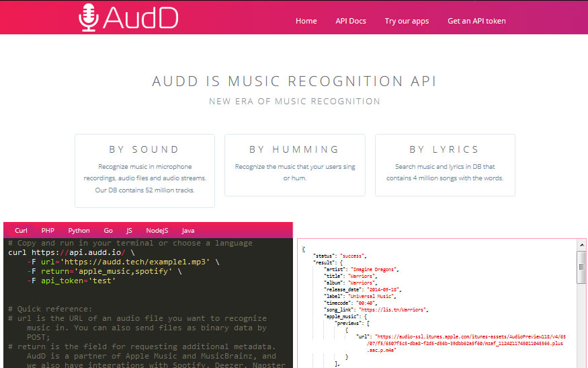The image size is (588, 368).
Task: Click the 'AUDD IS MUSIC RECOGNITION API' heading
Action: tap(294, 81)
